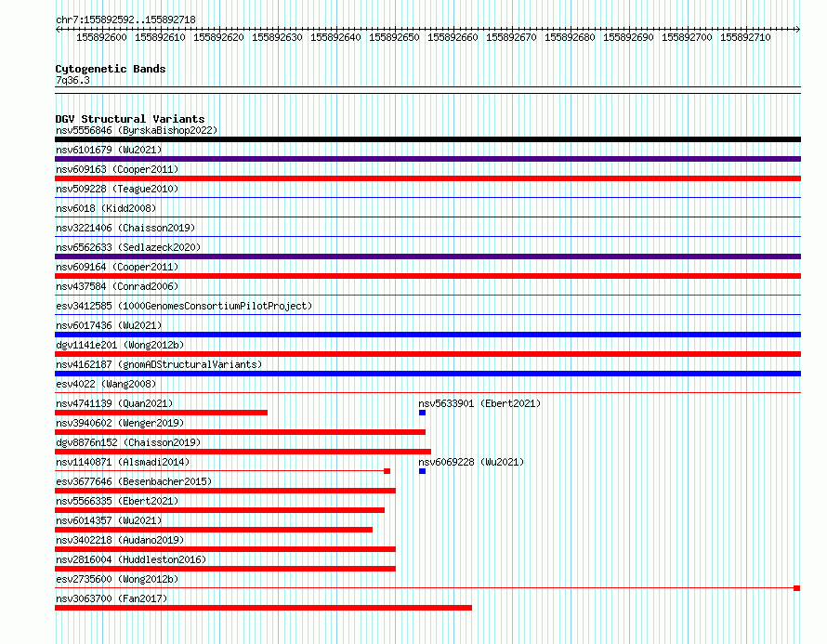
Task: Click nsv437584 (Conrad2006) label
Action: pyautogui.click(x=117, y=286)
